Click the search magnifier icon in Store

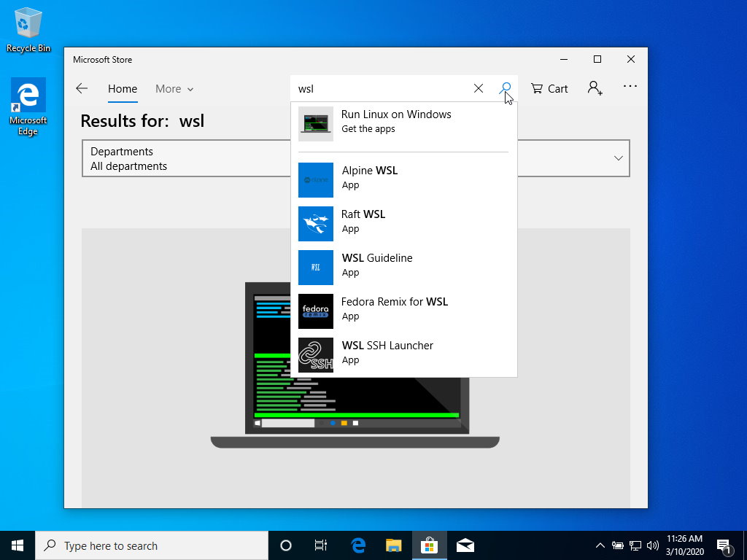point(506,88)
